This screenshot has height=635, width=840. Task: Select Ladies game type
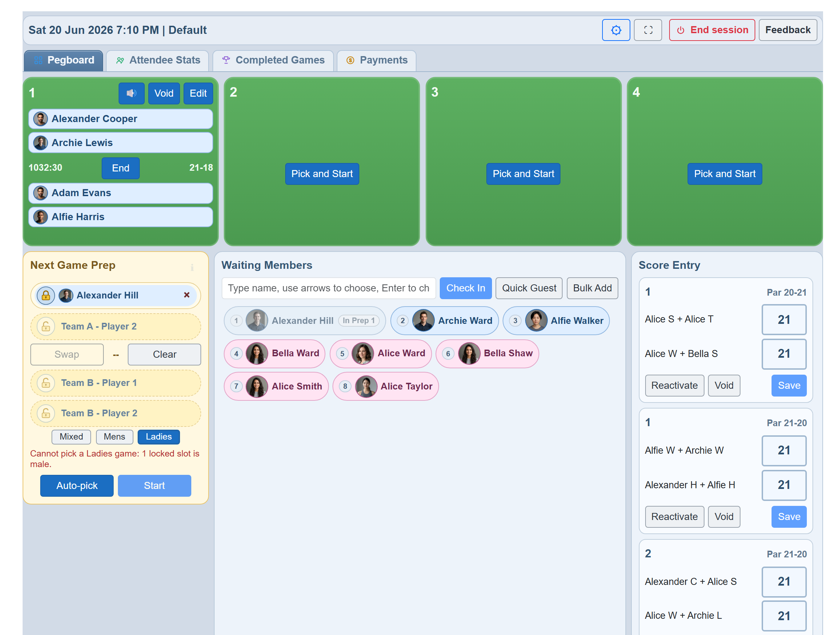click(x=158, y=436)
